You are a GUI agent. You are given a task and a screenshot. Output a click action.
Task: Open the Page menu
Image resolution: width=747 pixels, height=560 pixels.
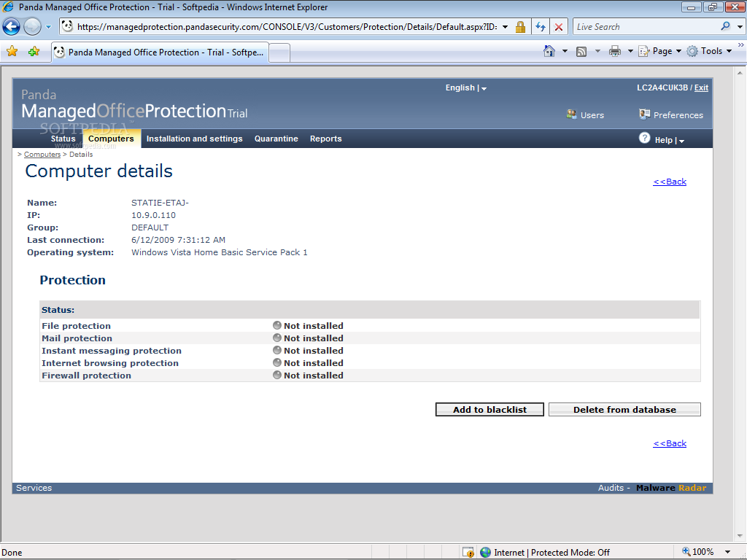pos(659,51)
